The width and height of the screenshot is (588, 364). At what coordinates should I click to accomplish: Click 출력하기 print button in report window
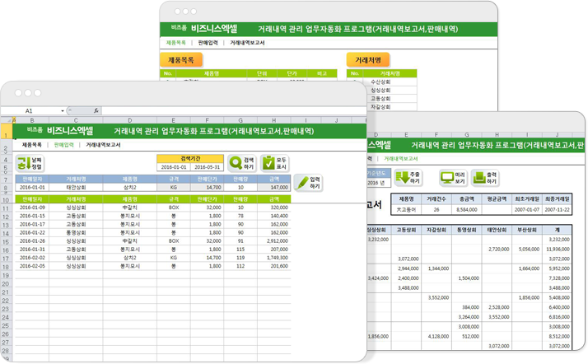click(x=485, y=178)
